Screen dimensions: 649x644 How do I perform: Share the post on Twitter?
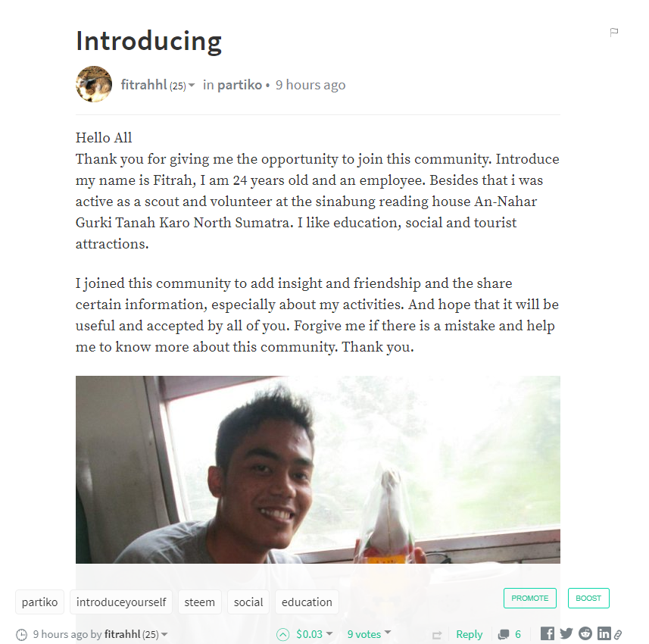pos(566,633)
